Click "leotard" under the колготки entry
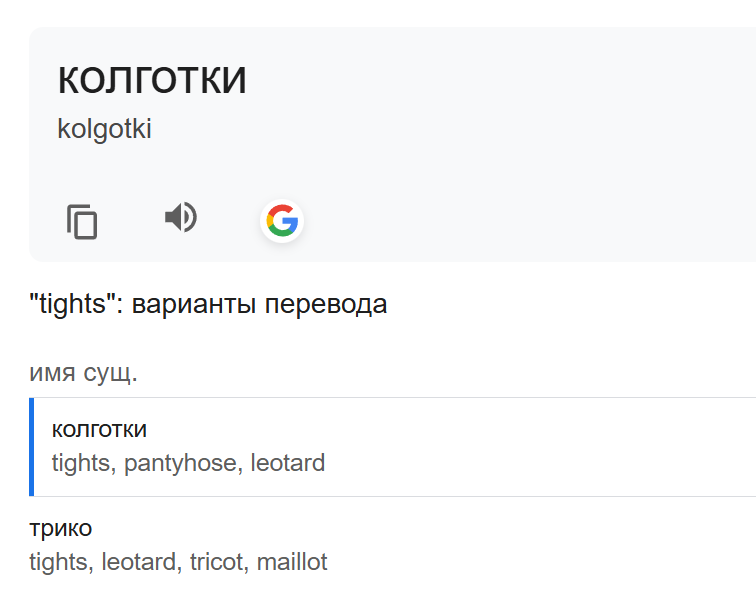The width and height of the screenshot is (756, 591). click(288, 463)
